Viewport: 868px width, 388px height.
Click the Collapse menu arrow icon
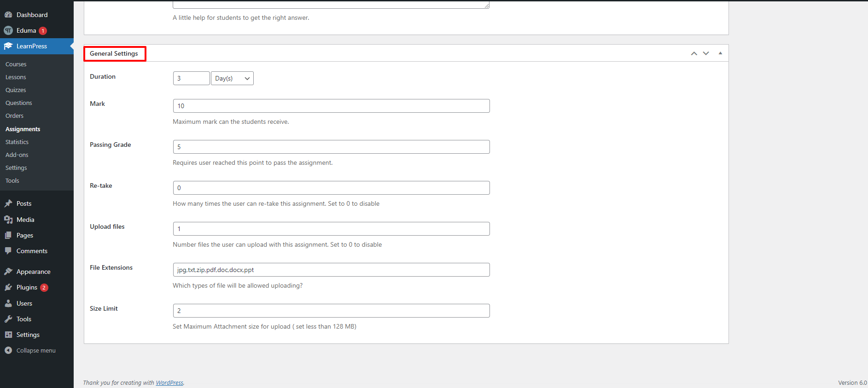point(8,350)
